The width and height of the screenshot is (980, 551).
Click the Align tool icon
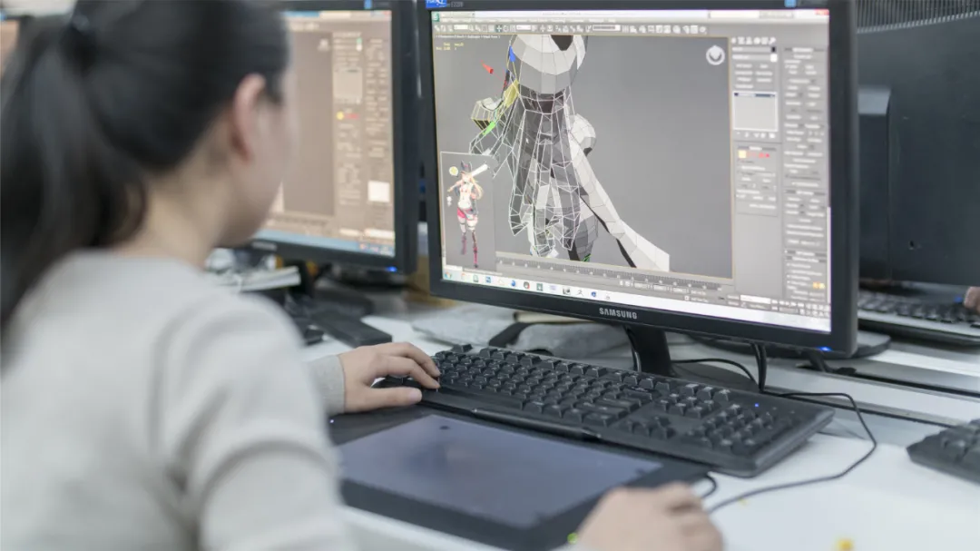tap(633, 29)
